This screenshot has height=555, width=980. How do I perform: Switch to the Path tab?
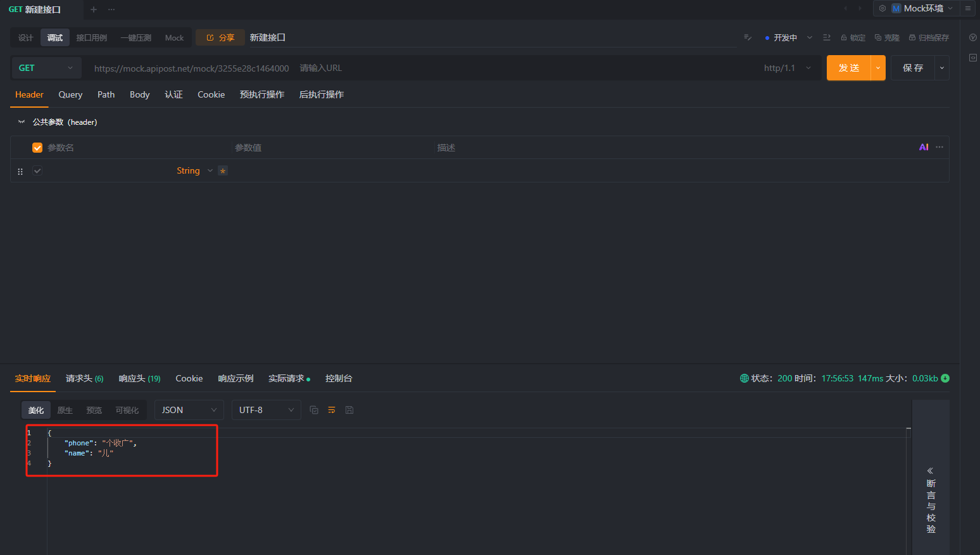(106, 94)
